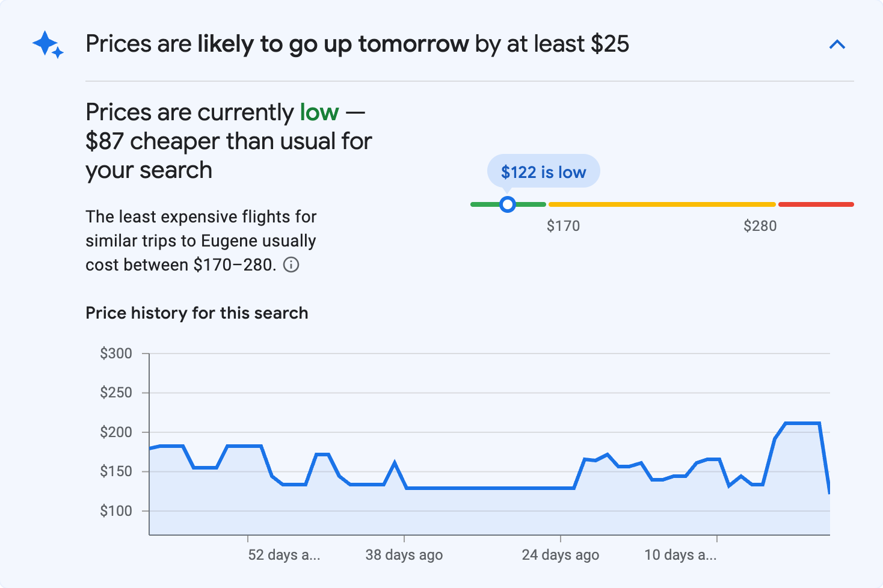Click the '24 days ago' axis label
The height and width of the screenshot is (588, 883).
tap(560, 555)
